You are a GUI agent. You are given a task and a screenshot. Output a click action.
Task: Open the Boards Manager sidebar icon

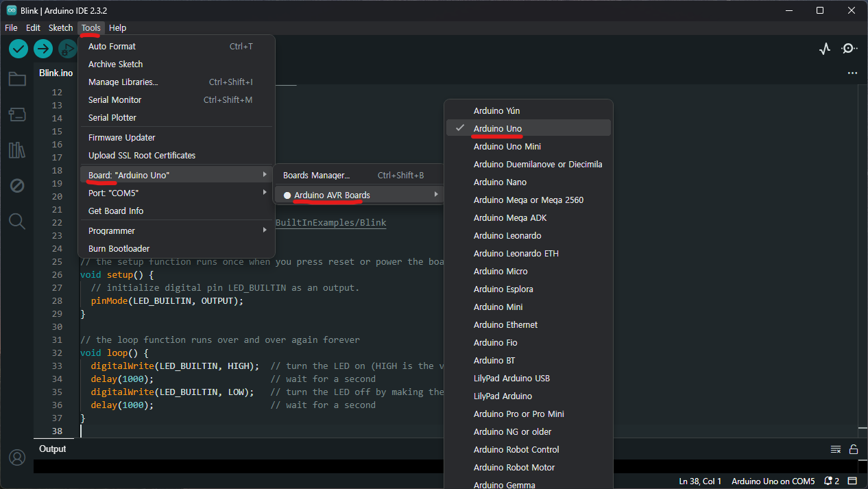(x=17, y=115)
